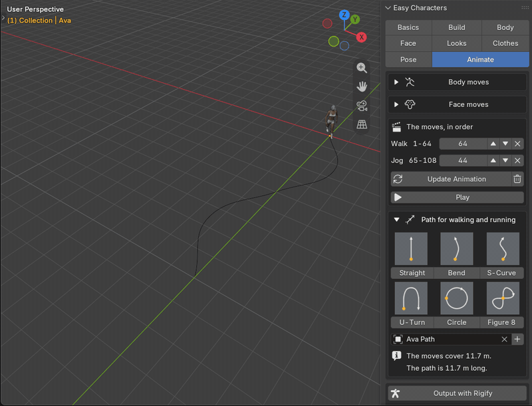Click the negative Y axis circle
The width and height of the screenshot is (532, 406).
[334, 41]
